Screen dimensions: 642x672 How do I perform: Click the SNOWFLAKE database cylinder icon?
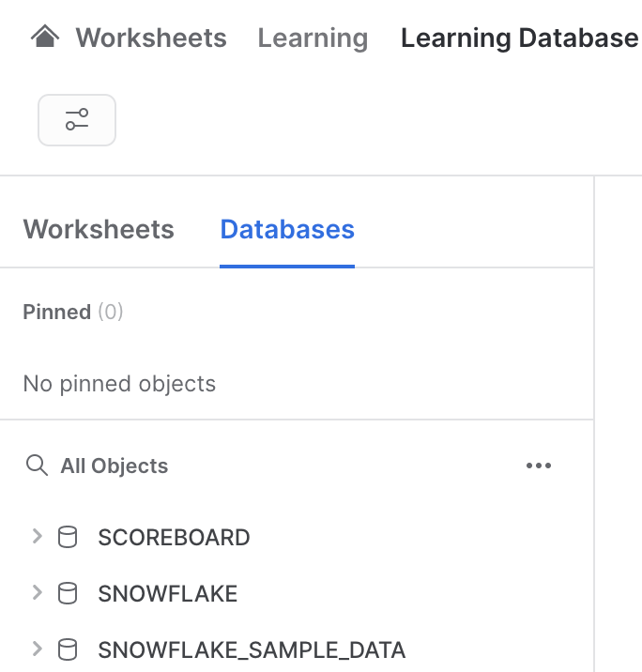(68, 593)
